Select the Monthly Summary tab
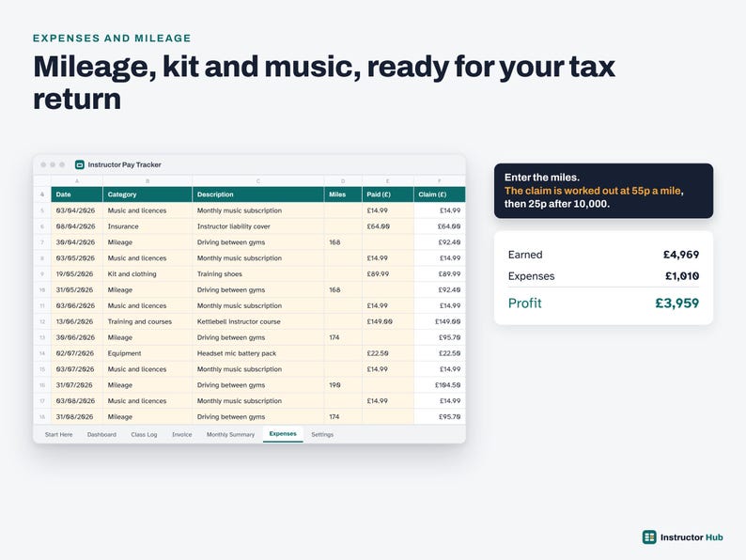Image resolution: width=746 pixels, height=560 pixels. (x=230, y=434)
